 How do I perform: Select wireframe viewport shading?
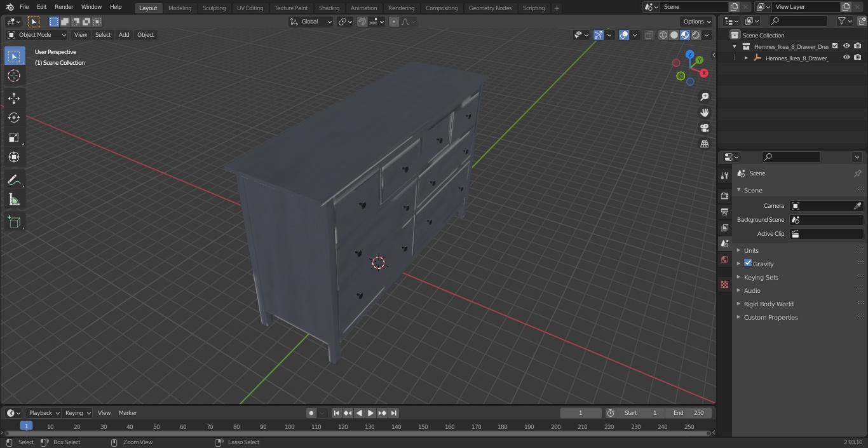tap(663, 35)
